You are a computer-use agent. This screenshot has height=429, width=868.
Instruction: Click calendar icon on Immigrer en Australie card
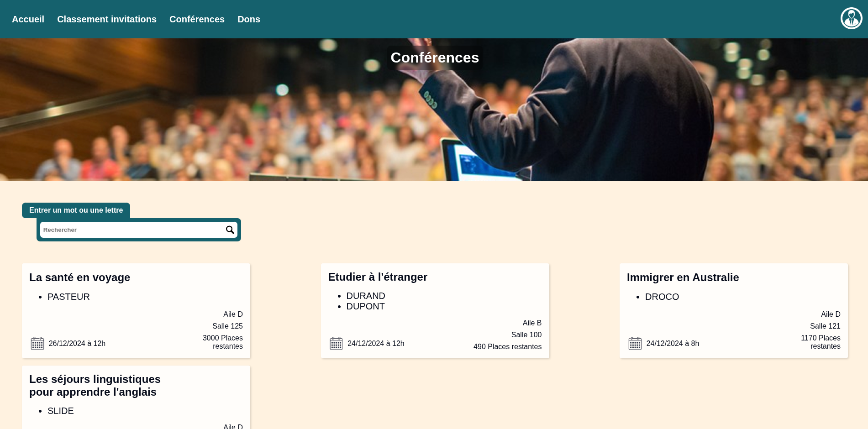(635, 343)
